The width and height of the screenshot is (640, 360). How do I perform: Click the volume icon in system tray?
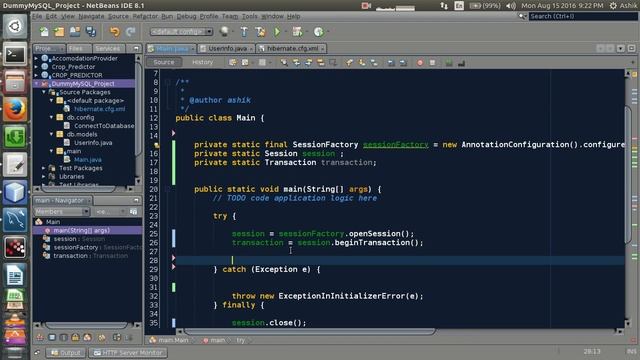[x=510, y=6]
